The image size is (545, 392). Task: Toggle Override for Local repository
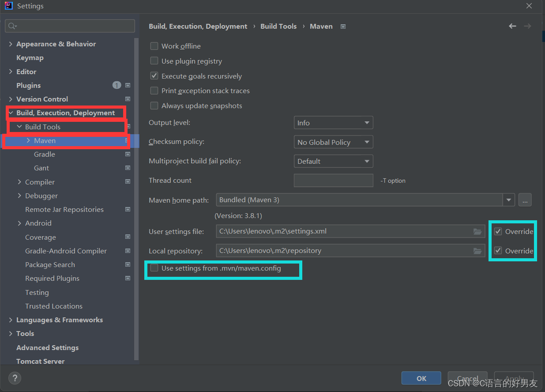pyautogui.click(x=498, y=251)
